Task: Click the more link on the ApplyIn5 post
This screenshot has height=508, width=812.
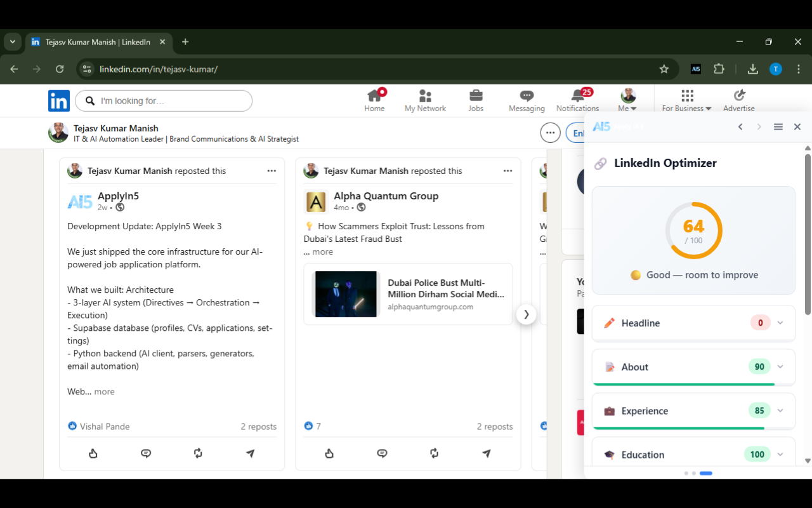Action: [105, 391]
